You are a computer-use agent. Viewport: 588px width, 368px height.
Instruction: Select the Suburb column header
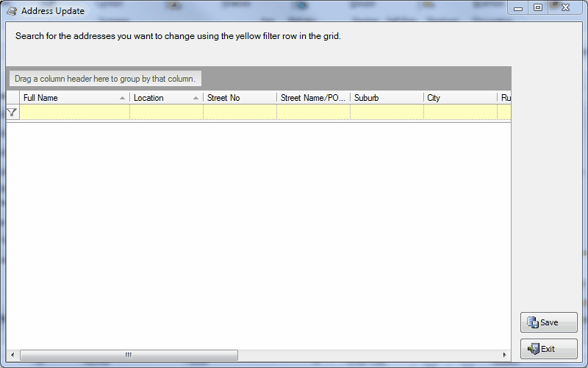coord(387,98)
